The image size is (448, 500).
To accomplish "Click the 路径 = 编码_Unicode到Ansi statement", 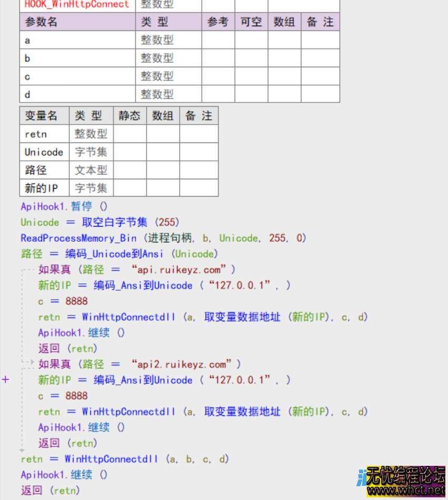I will coord(118,254).
